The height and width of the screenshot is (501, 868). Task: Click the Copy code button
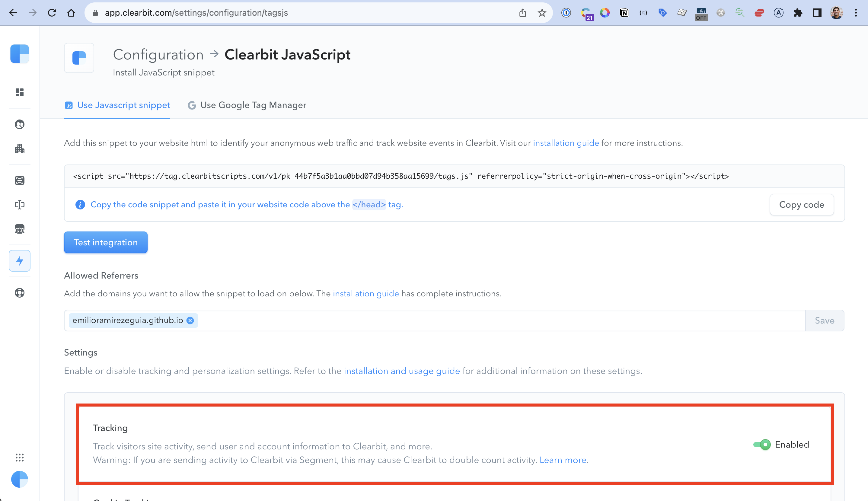[x=801, y=204]
